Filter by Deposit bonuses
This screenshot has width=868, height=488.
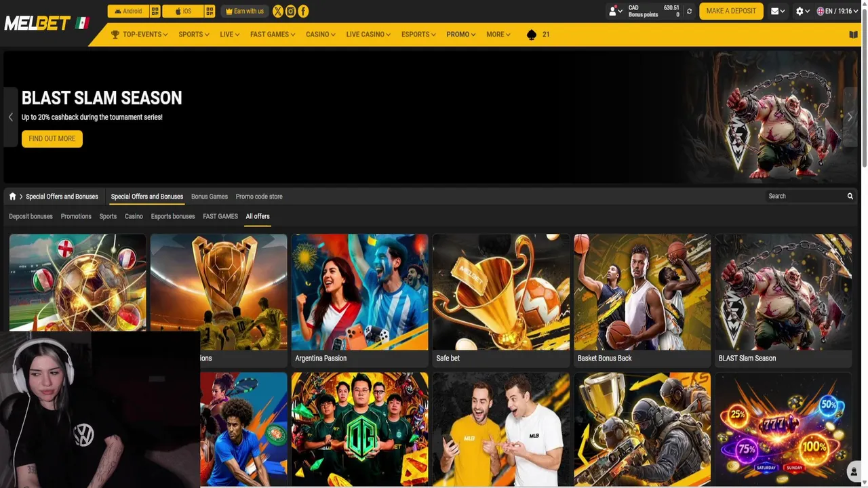click(31, 216)
